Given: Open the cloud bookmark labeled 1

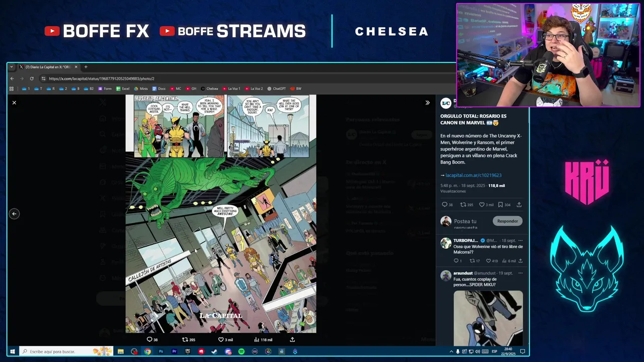Looking at the screenshot, I should [x=26, y=88].
